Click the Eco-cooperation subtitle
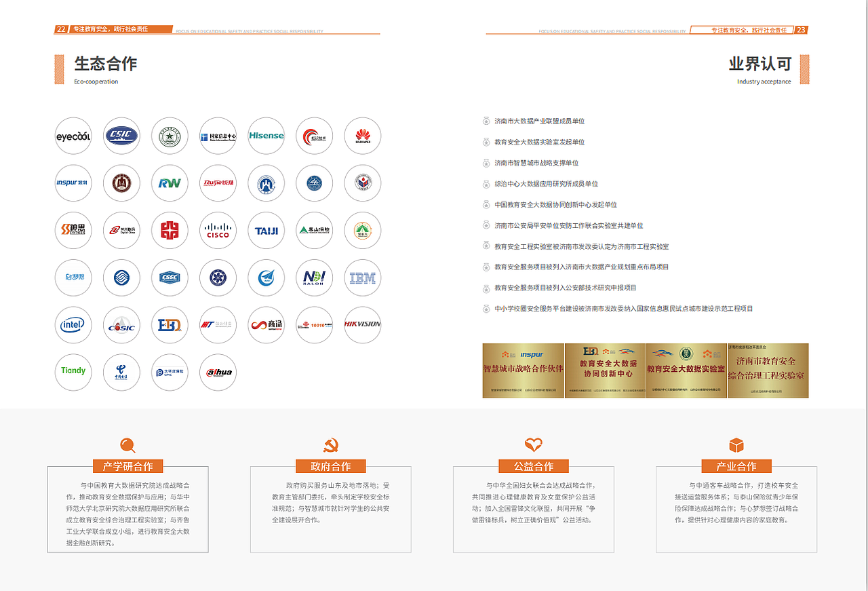 coord(96,81)
